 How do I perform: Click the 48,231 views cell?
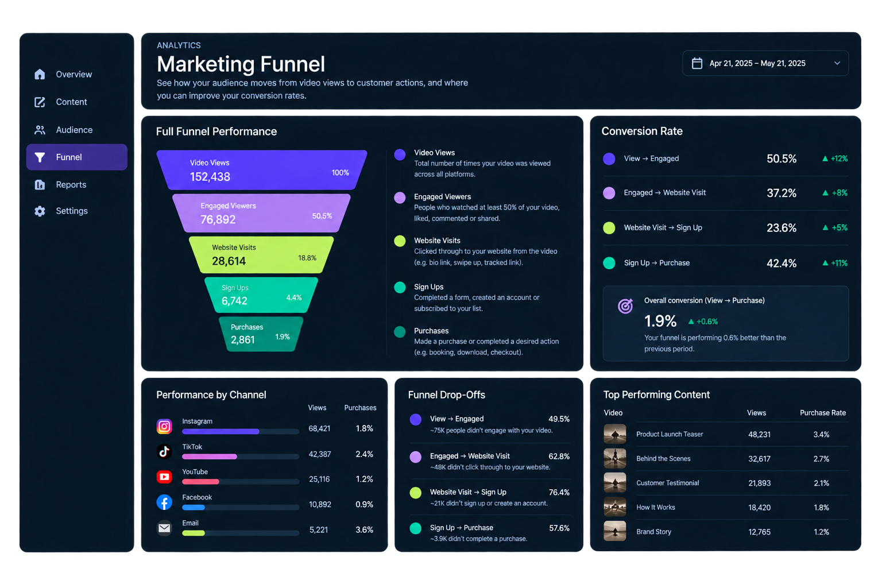tap(759, 435)
